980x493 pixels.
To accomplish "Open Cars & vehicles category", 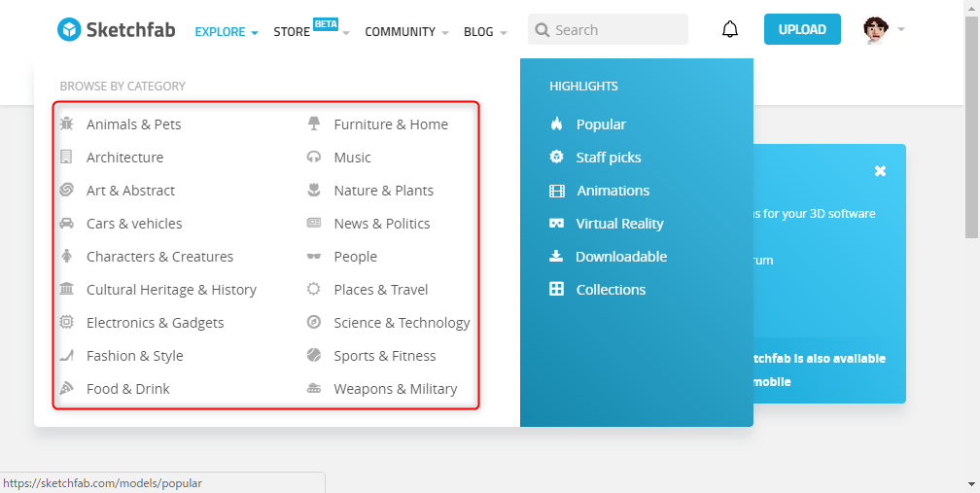I will [134, 224].
